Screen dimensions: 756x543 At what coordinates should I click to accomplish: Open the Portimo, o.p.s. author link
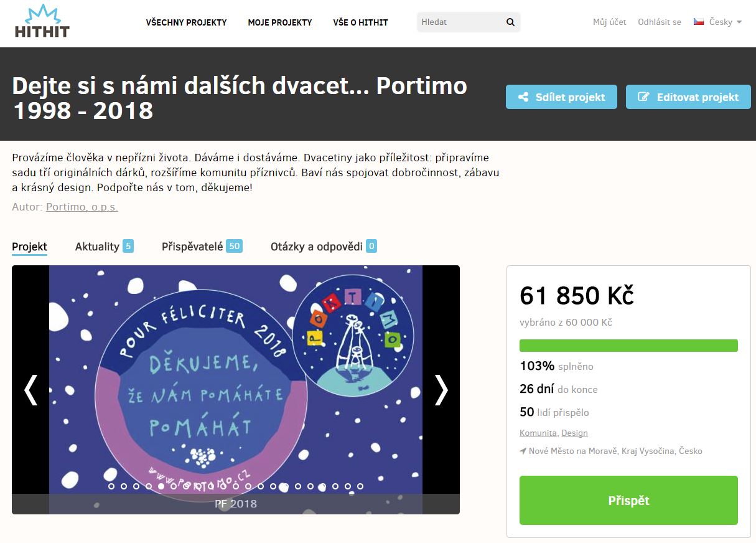click(x=82, y=207)
